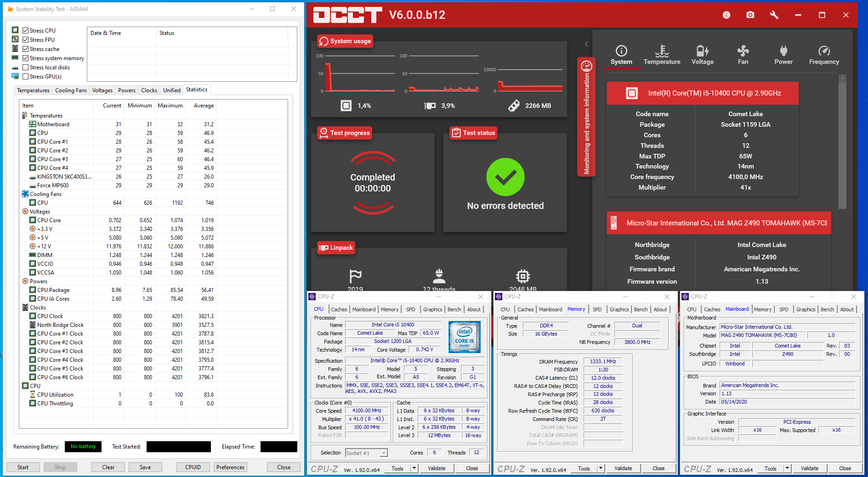Collapse the Temperatures tree group in AIDA64
The width and height of the screenshot is (868, 477).
tap(25, 116)
